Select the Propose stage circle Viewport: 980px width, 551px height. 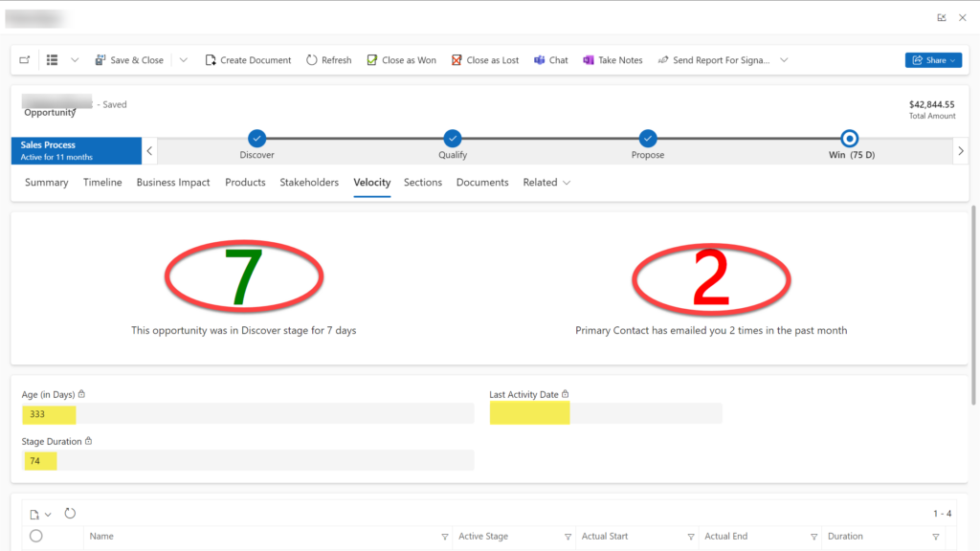tap(648, 138)
